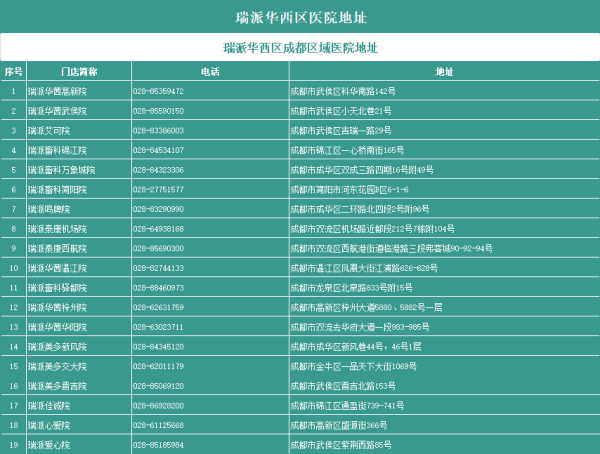Select the phone number of 瑞派畜科驿都院
This screenshot has width=600, height=454.
pos(158,288)
